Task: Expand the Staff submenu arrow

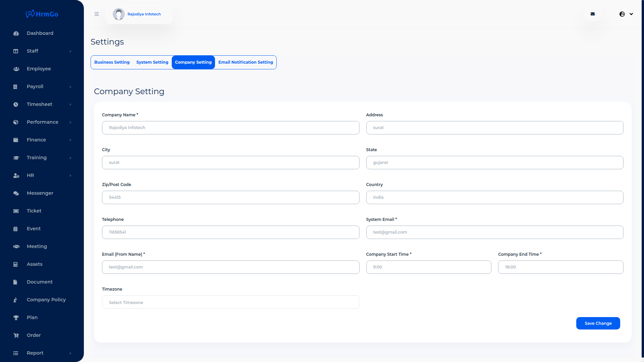Action: point(70,51)
